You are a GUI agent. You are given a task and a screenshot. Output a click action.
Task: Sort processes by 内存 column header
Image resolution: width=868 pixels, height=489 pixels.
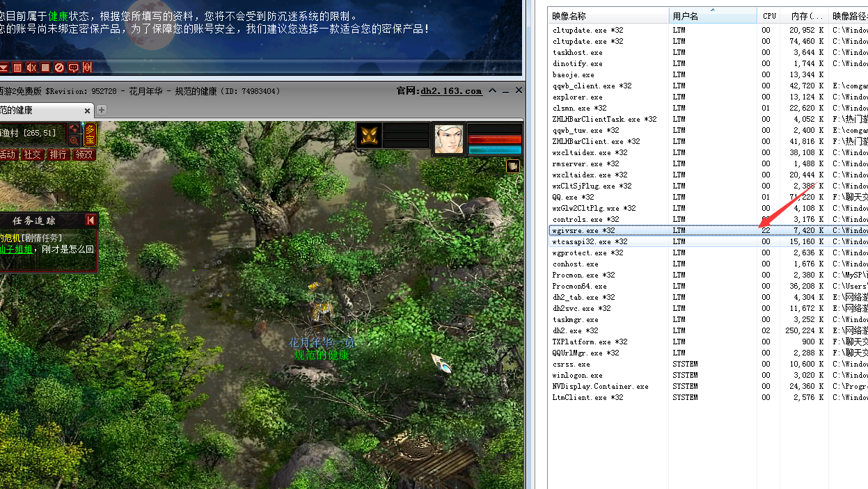coord(805,16)
